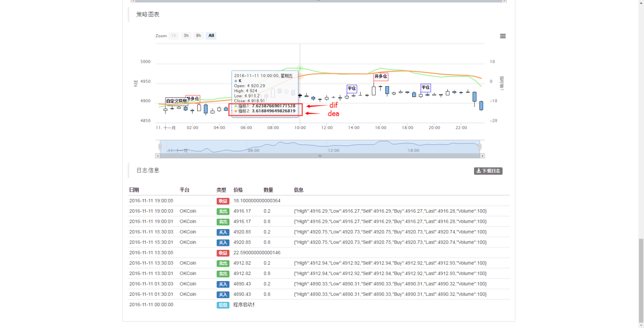Screen dimensions: 644x328
Task: Grab the navigator's left range handle
Action: point(160,146)
